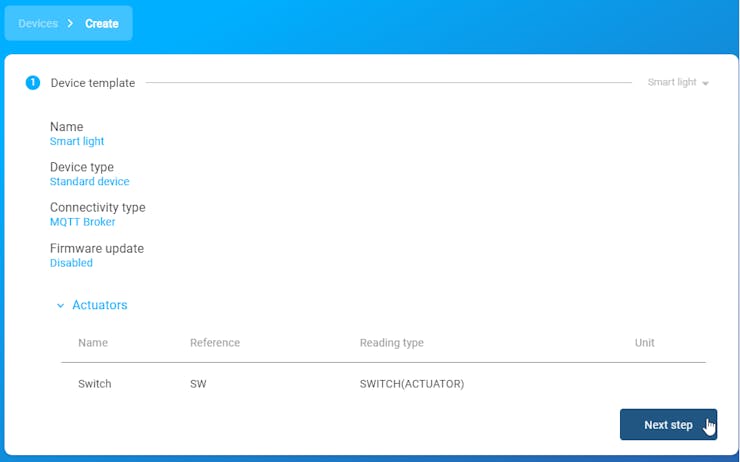
Task: Go to the Devices breadcrumb
Action: click(38, 24)
